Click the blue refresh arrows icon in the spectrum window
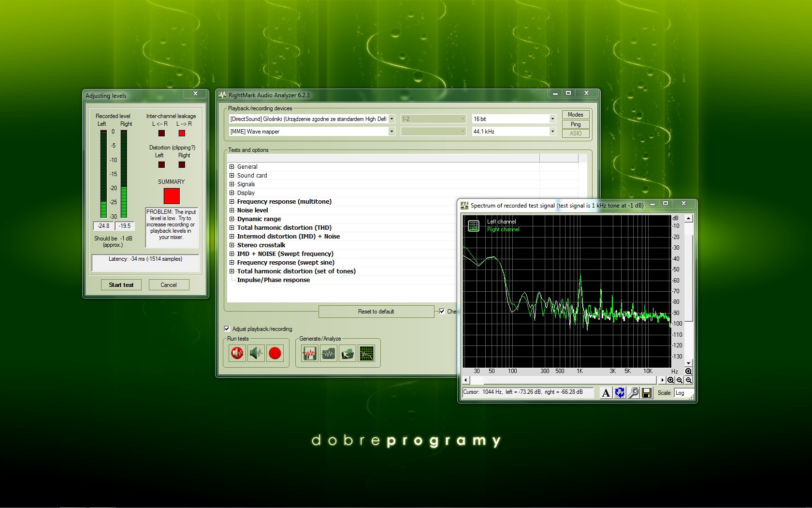 620,393
